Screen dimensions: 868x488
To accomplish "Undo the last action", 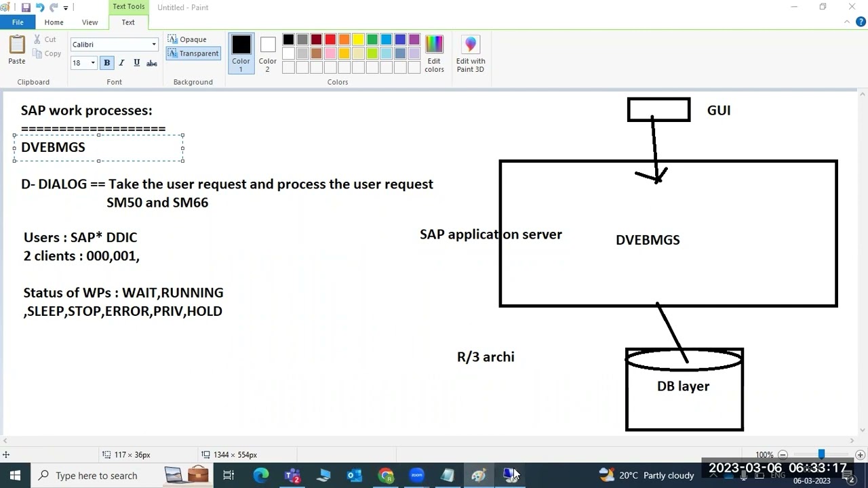I will [39, 7].
